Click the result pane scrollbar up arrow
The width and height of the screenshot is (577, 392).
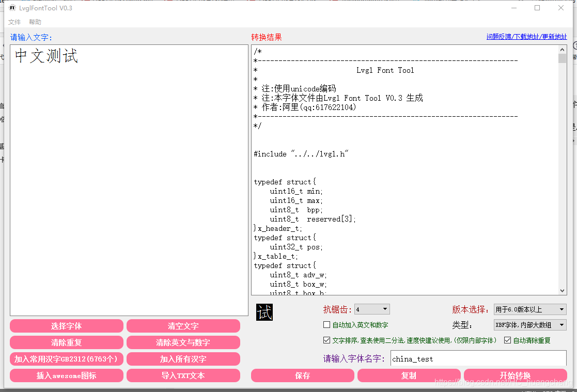coord(562,49)
